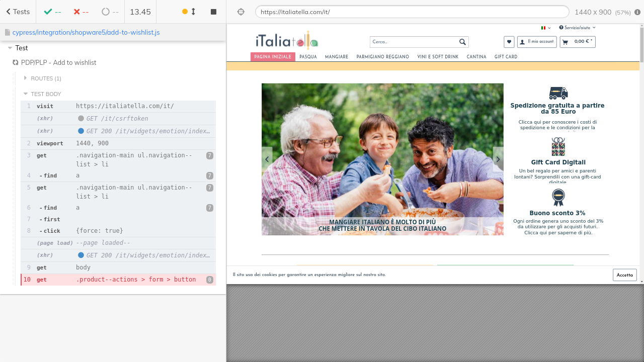Open the shopping cart showing 0,00 €

pyautogui.click(x=578, y=42)
